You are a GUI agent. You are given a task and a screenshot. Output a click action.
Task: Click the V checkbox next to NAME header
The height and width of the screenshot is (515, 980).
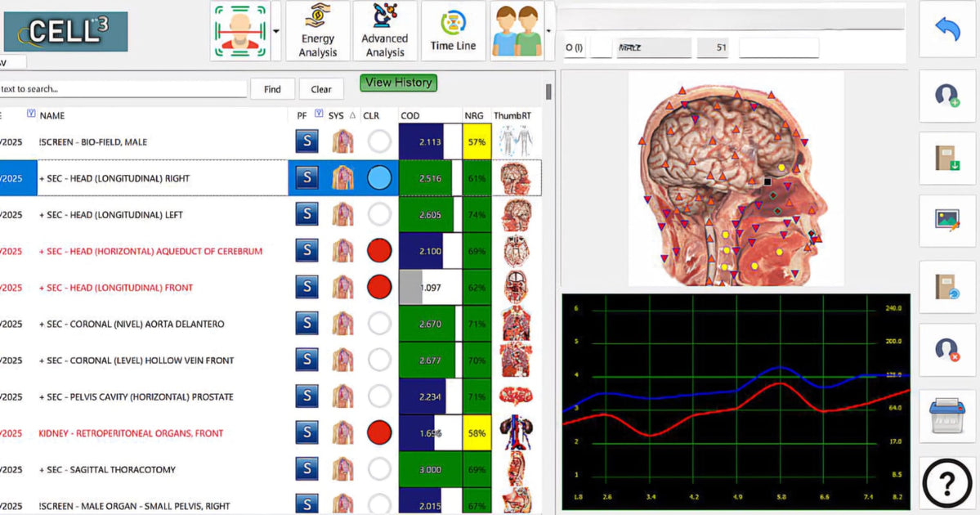point(31,115)
